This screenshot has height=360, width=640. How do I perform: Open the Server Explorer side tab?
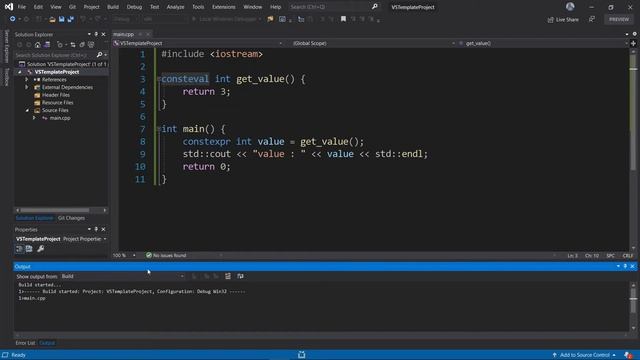tap(7, 46)
